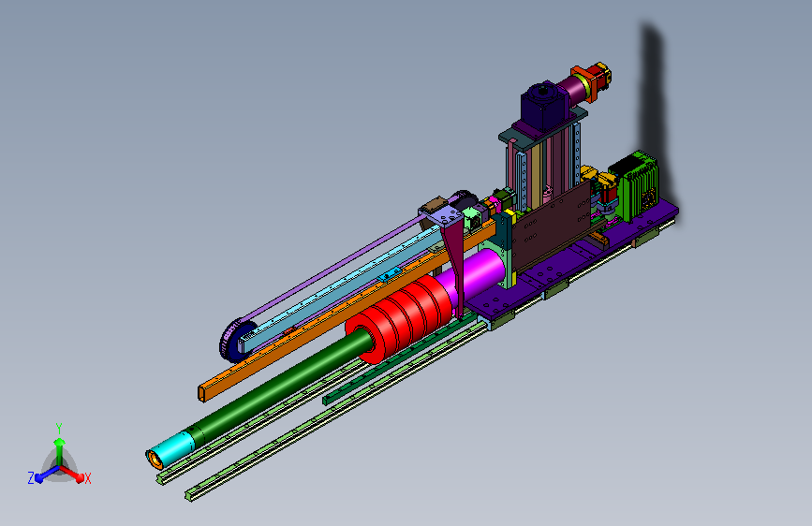Select the toothed pulley at the belt's lower end

pos(237,342)
